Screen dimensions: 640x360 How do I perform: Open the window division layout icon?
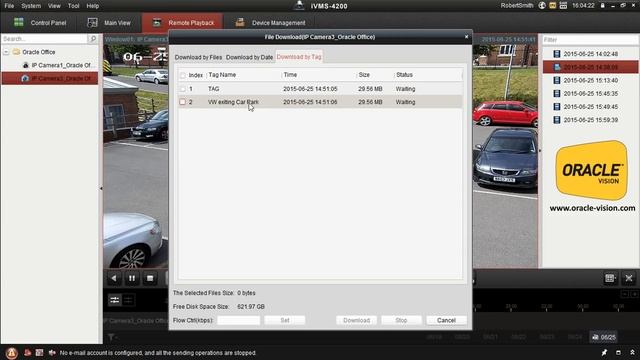tap(610, 278)
